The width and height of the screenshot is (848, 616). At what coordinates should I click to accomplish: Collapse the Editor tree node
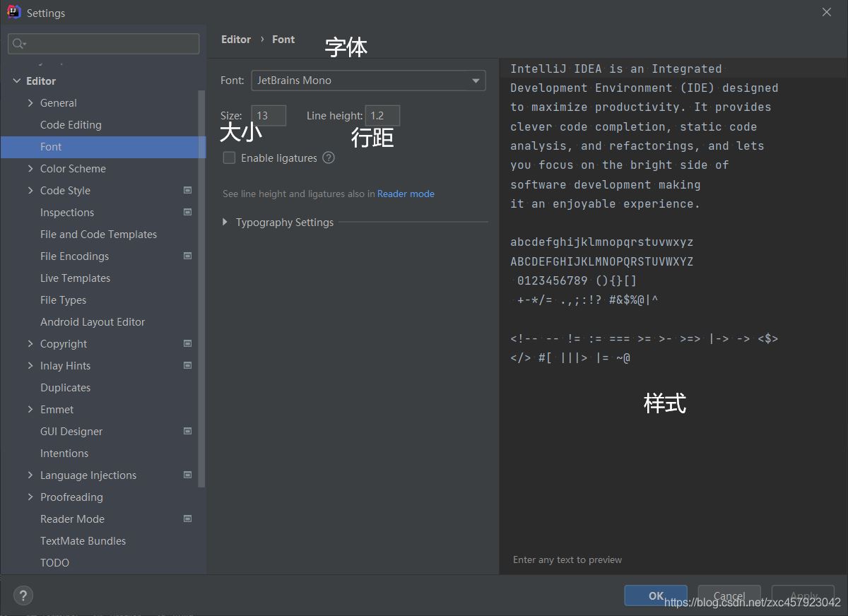[17, 81]
